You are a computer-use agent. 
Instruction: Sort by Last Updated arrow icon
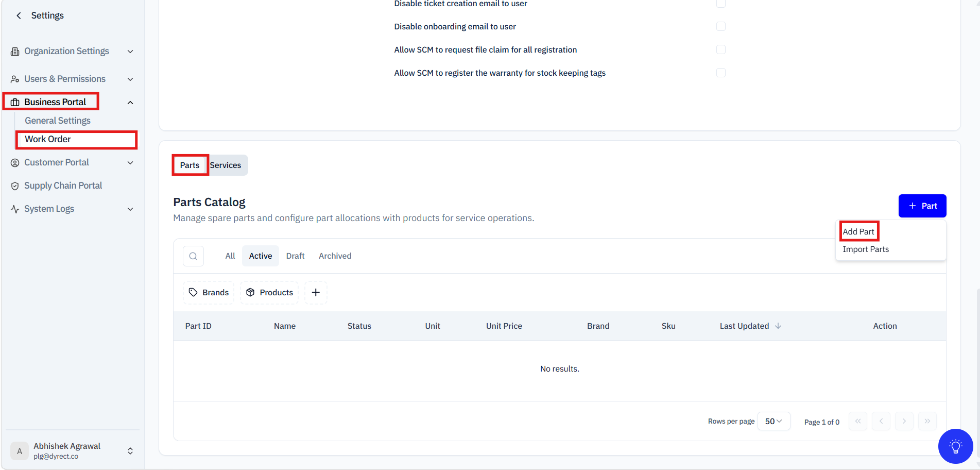(x=778, y=326)
